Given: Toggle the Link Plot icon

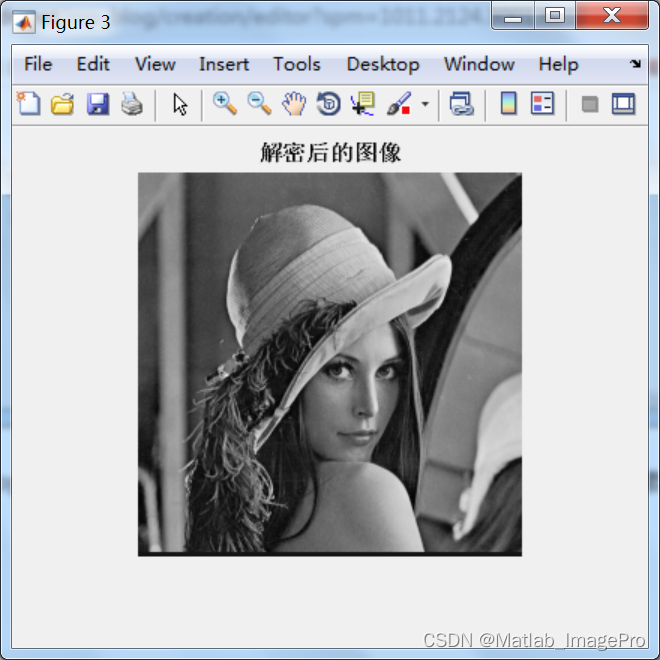Looking at the screenshot, I should (462, 104).
